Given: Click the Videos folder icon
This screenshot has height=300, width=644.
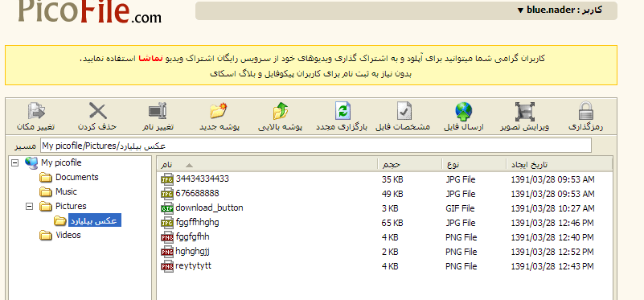Looking at the screenshot, I should pos(46,236).
